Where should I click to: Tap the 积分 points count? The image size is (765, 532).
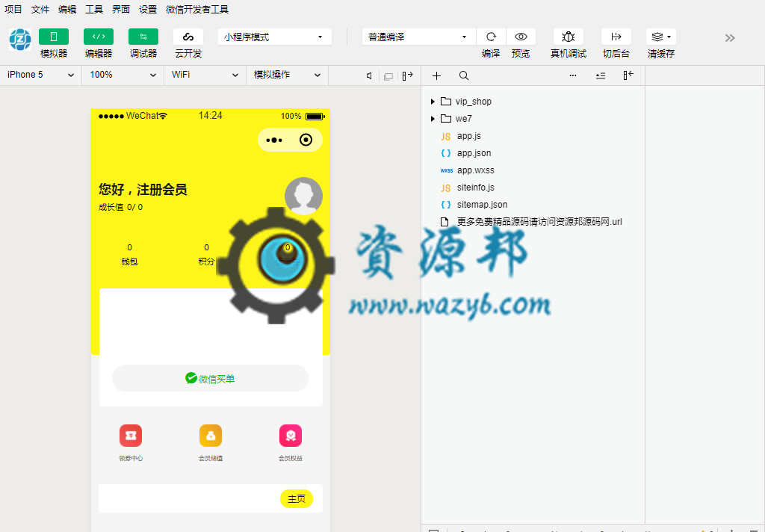click(206, 254)
